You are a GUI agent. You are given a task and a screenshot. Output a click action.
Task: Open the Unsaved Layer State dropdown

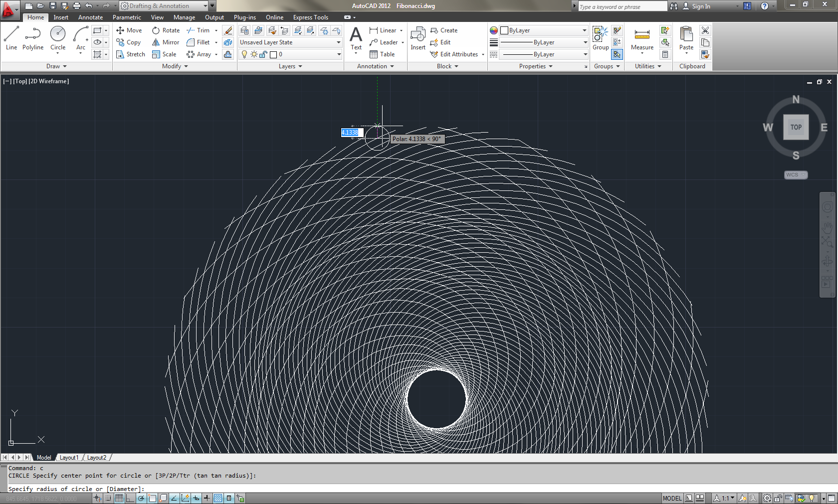[290, 42]
